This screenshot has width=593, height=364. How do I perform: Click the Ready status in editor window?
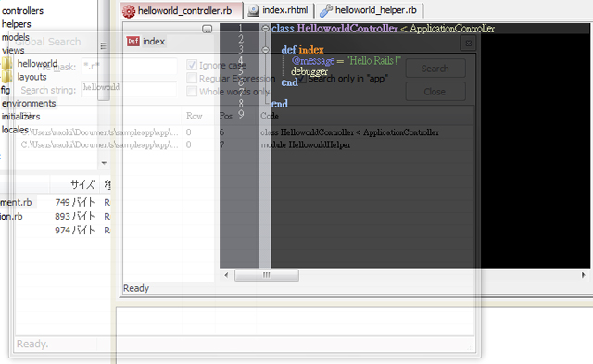tap(136, 288)
